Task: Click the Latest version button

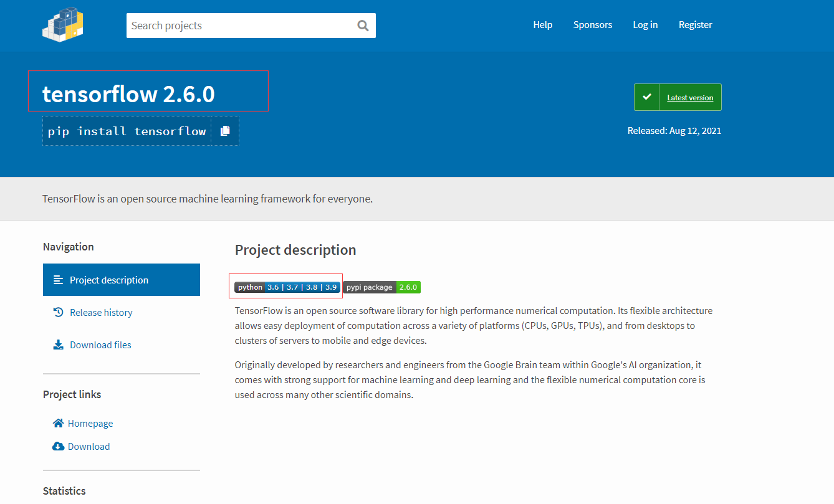Action: pyautogui.click(x=678, y=97)
